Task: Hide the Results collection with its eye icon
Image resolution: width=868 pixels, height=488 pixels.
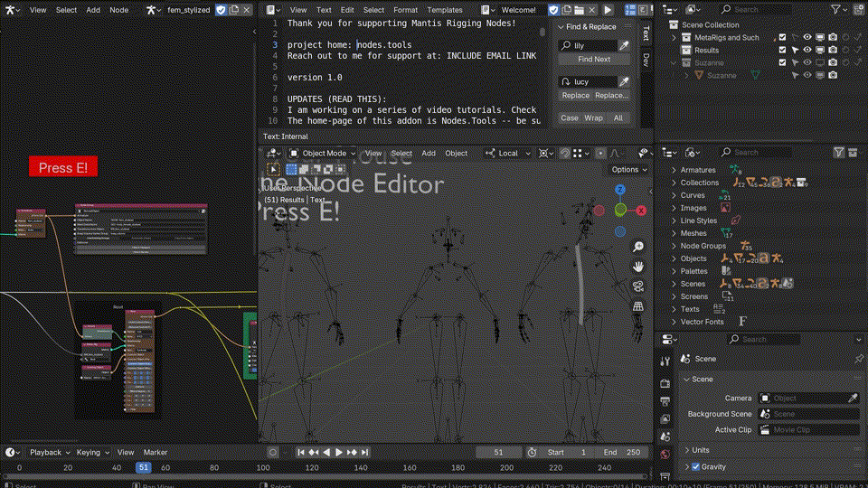Action: pyautogui.click(x=807, y=51)
